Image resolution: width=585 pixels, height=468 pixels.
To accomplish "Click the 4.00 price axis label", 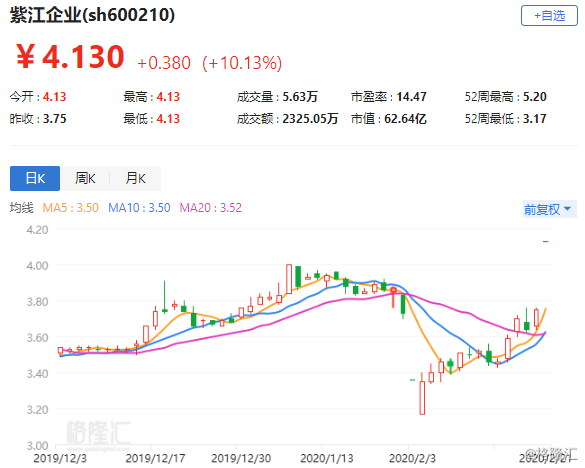I will tap(37, 266).
